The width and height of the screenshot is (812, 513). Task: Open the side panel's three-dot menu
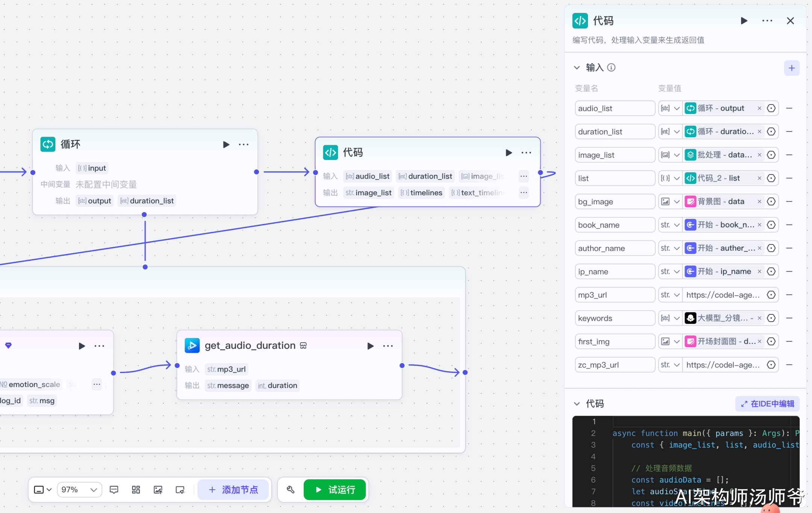click(767, 21)
